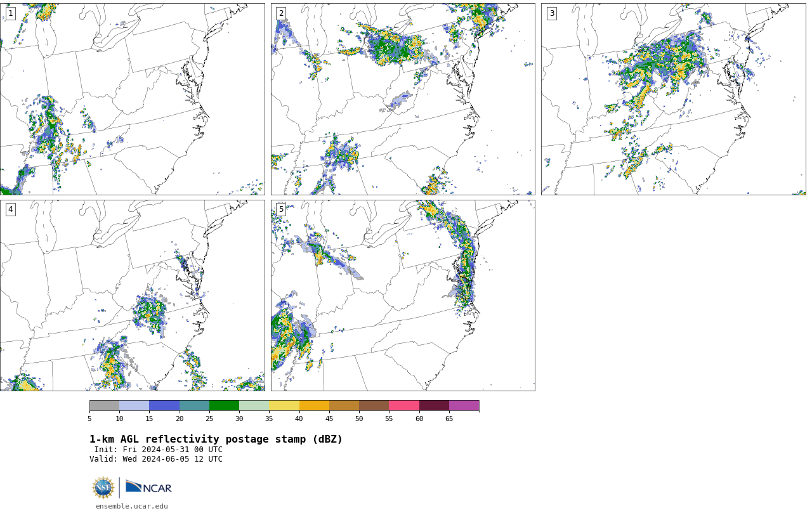812x513 pixels.
Task: Click the pale green 30-35 dBZ swatch
Action: pos(254,406)
